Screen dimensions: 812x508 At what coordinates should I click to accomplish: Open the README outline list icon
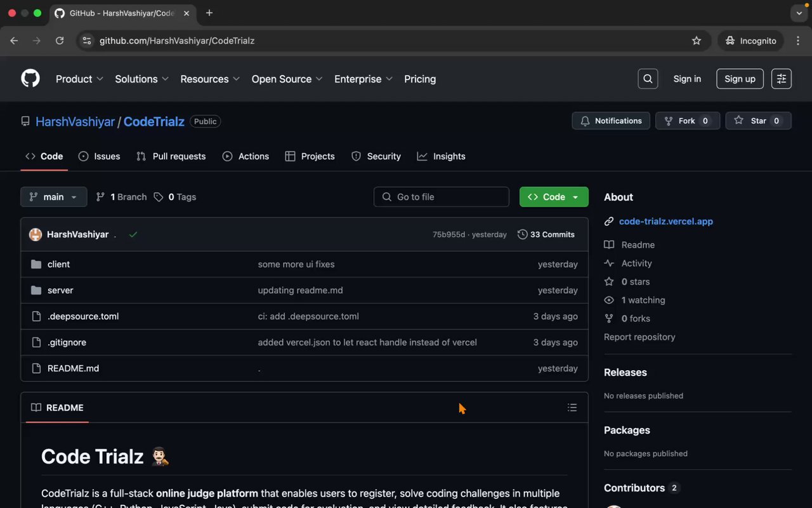[572, 408]
